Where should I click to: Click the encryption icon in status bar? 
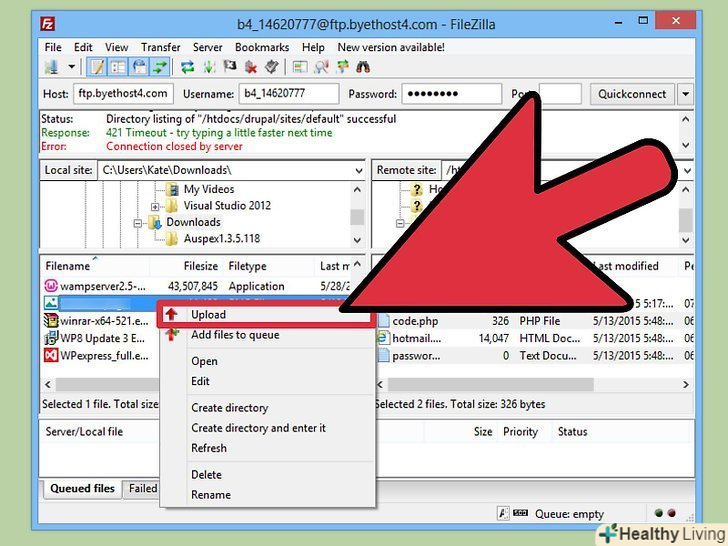pyautogui.click(x=503, y=513)
